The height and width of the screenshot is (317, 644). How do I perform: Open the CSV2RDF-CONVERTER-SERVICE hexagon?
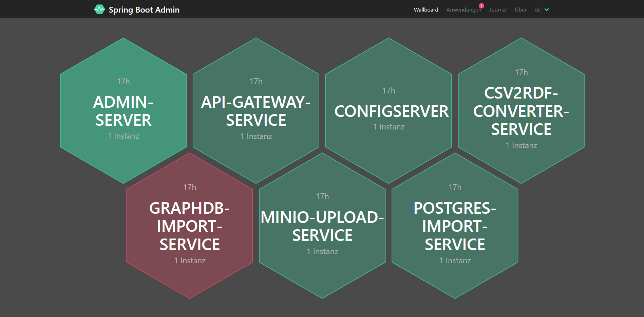[x=522, y=111]
